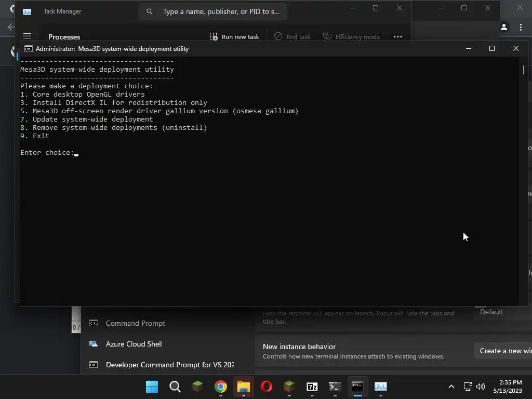Maximize the Mesa3D console window

pyautogui.click(x=491, y=48)
